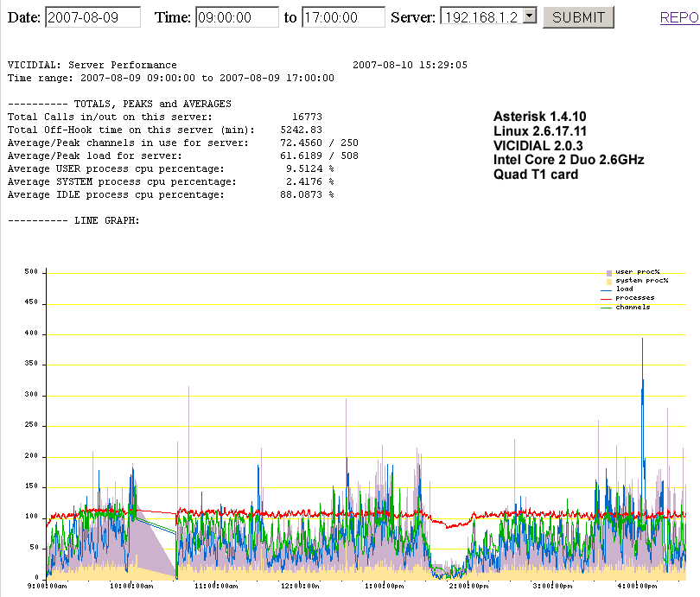This screenshot has width=700, height=597.
Task: Click the 4:00:00pm x-axis label
Action: coord(637,586)
